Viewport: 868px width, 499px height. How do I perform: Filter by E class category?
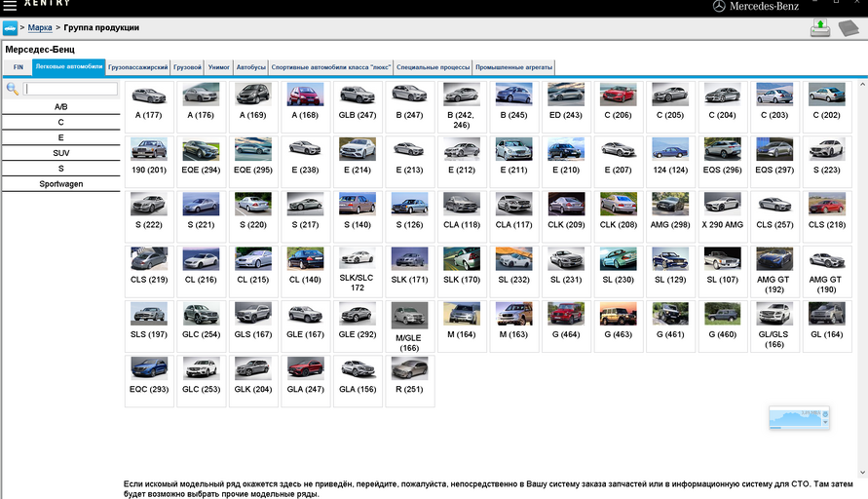61,137
